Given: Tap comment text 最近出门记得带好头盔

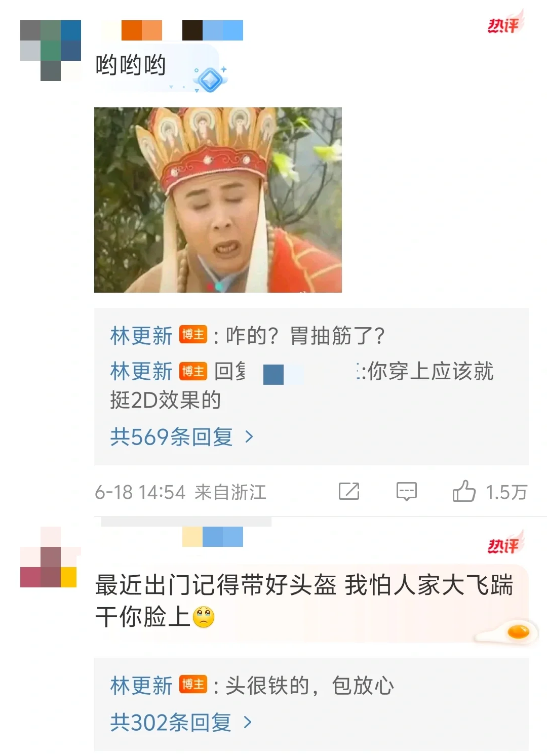Looking at the screenshot, I should pos(216,585).
